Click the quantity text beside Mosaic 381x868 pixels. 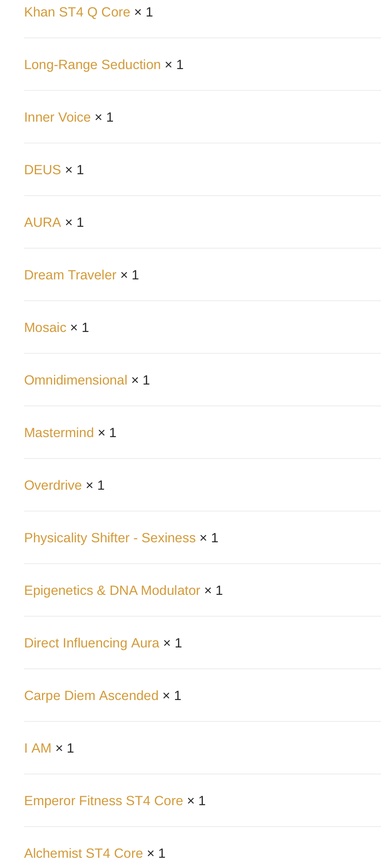[80, 328]
